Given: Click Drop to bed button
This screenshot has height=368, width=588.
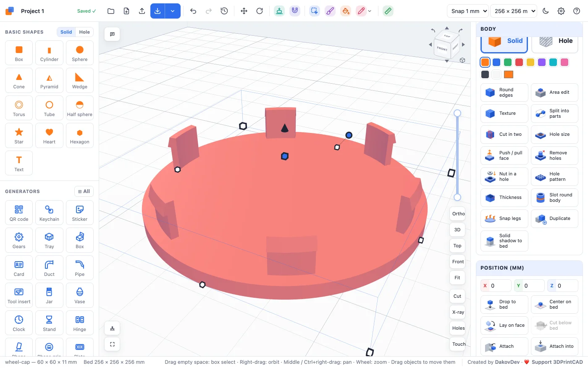Looking at the screenshot, I should (x=504, y=304).
